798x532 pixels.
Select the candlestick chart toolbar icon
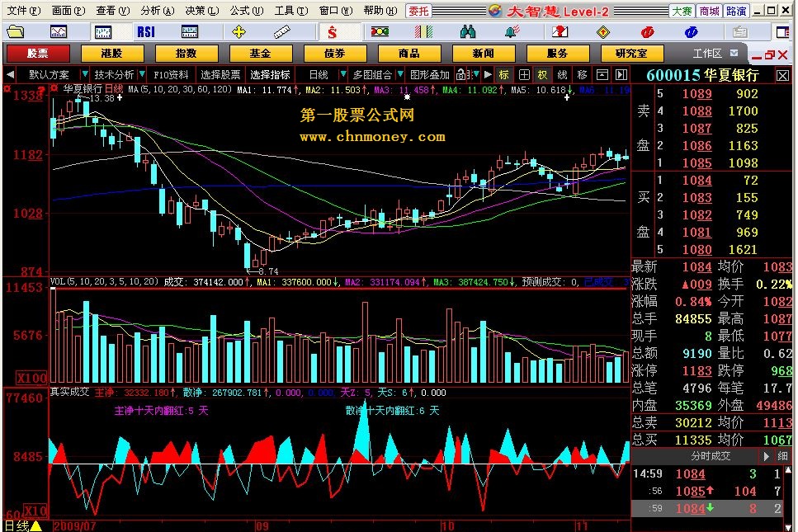(x=103, y=32)
